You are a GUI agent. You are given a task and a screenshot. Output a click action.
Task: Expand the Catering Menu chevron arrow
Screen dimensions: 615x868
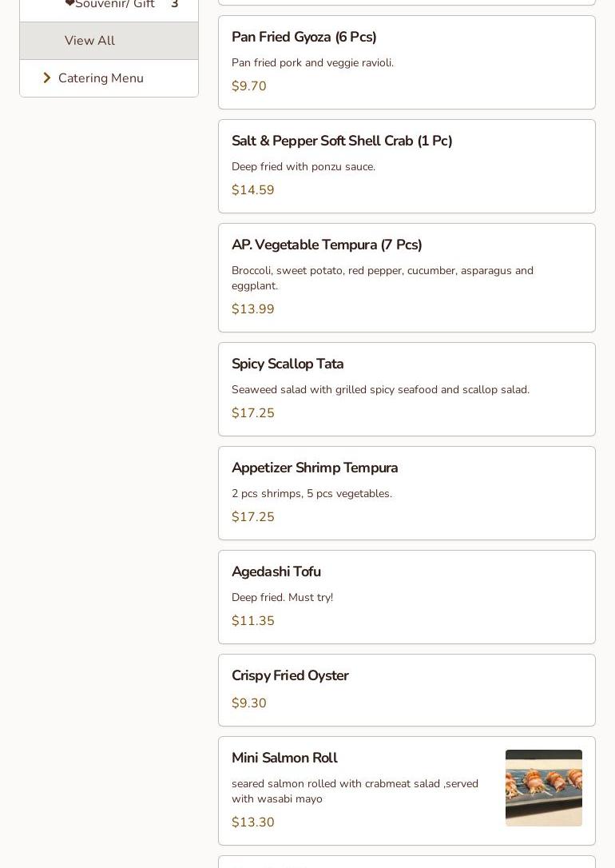point(47,78)
